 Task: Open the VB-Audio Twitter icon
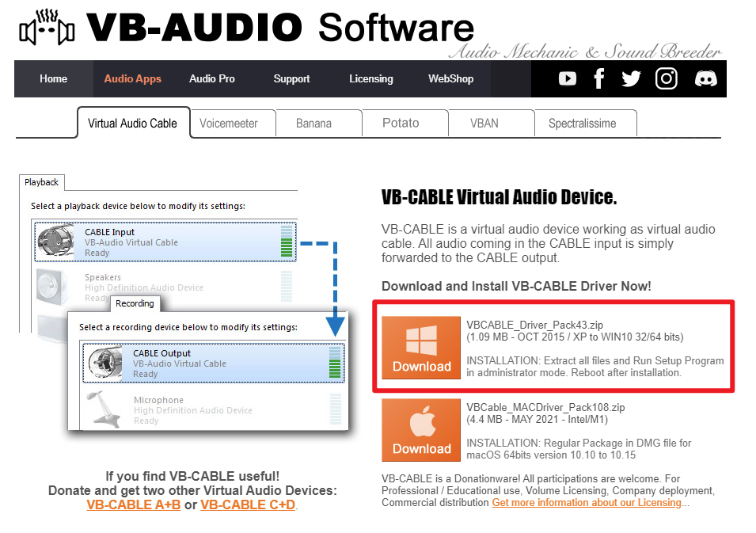[631, 78]
